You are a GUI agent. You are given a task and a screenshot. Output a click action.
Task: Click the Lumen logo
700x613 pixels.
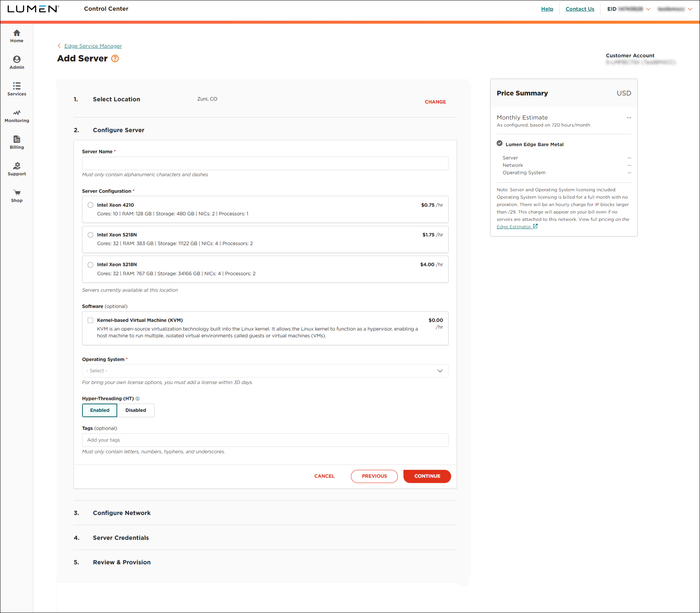33,9
